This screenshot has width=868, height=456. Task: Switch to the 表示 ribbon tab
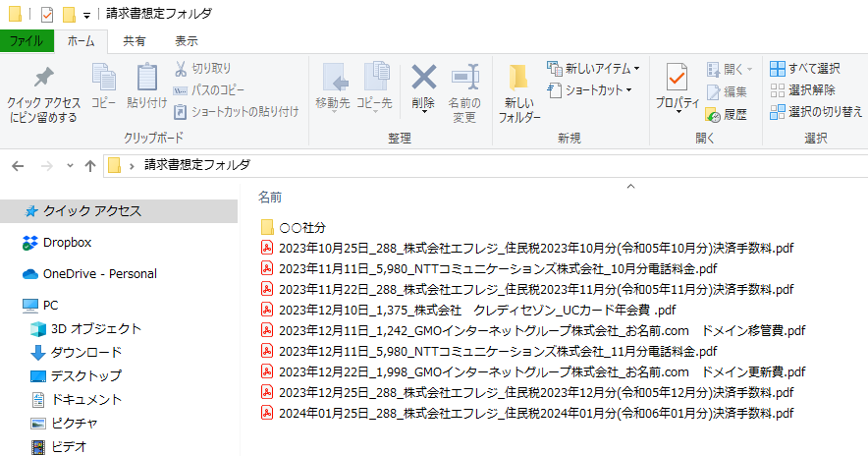[x=187, y=41]
